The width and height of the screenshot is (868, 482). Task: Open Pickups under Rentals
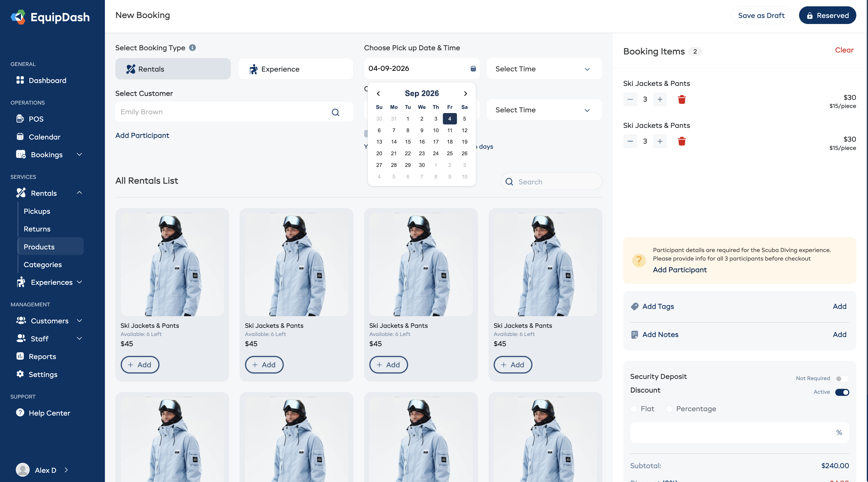pyautogui.click(x=37, y=211)
